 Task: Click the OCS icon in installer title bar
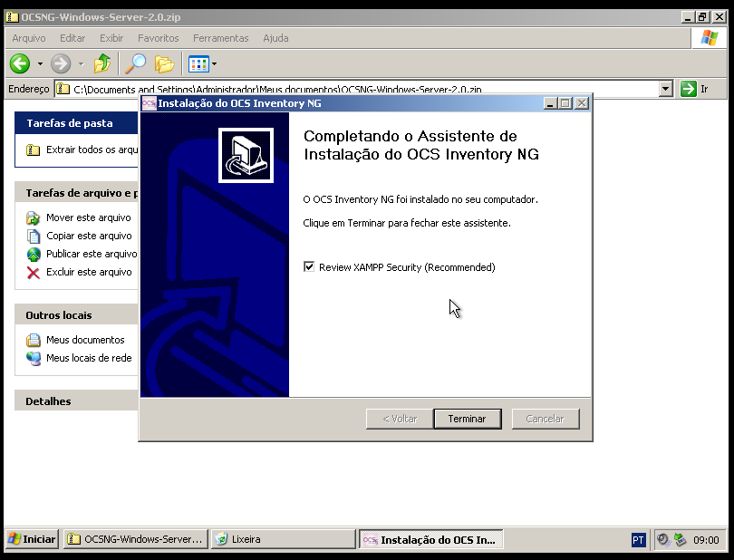tap(149, 103)
